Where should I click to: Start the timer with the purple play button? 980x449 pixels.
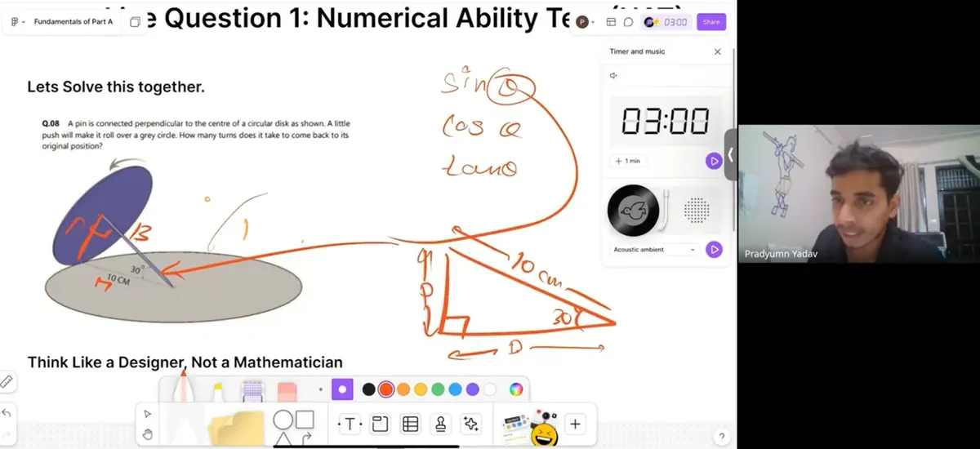pos(714,161)
